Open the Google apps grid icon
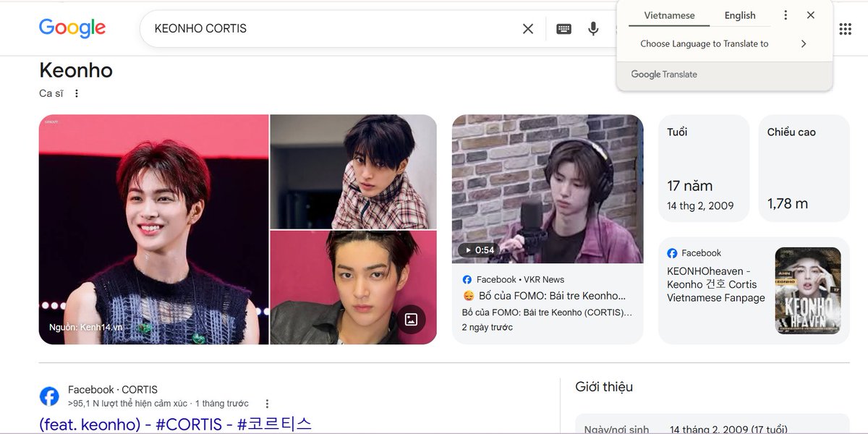This screenshot has width=868, height=434. point(845,29)
